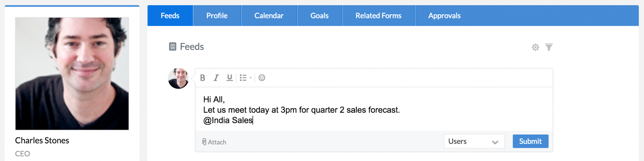
Task: Click Charles Stones large profile photo
Action: coord(72,74)
